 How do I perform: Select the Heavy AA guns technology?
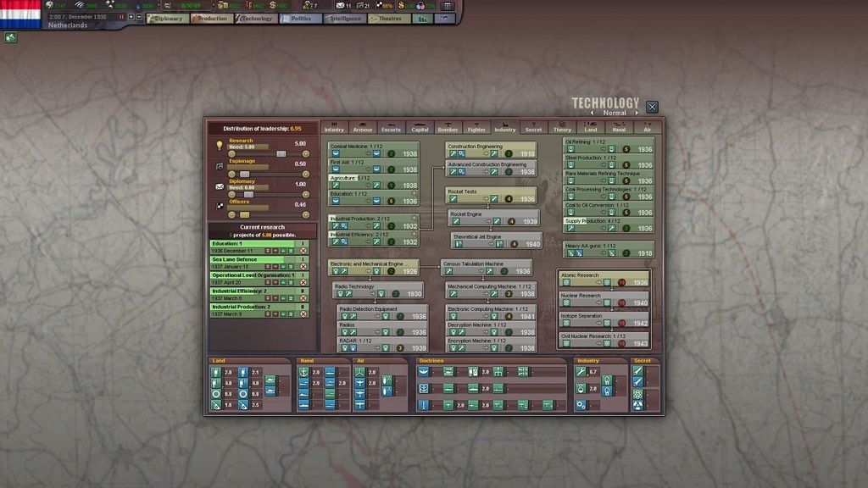pyautogui.click(x=609, y=250)
